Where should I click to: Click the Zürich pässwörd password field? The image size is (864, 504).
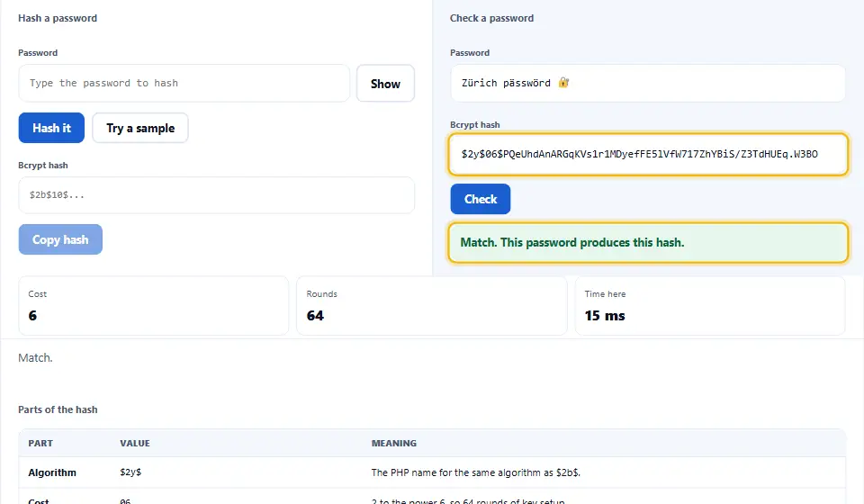coord(647,83)
